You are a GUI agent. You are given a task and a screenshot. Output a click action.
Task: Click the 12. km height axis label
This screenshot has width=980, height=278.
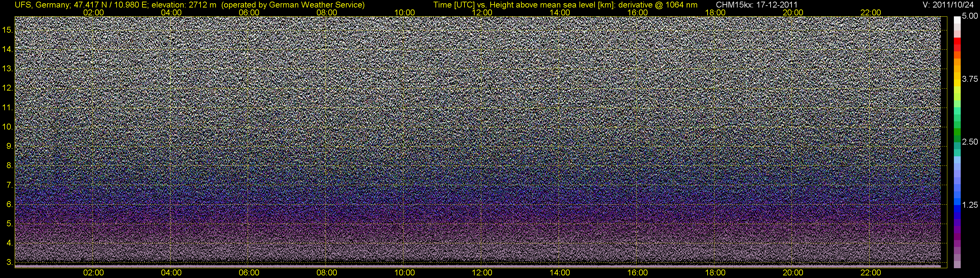(8, 88)
